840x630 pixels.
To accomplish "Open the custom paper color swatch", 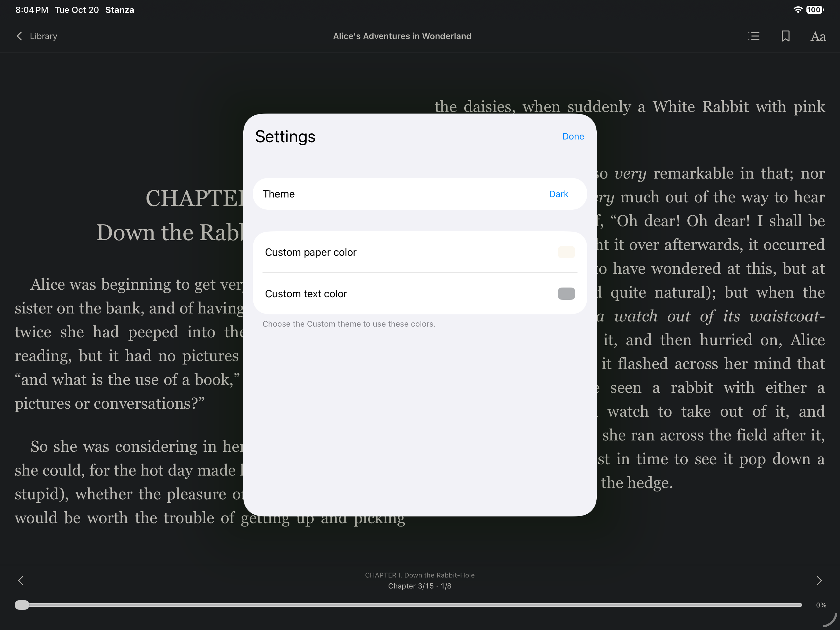I will click(x=566, y=252).
